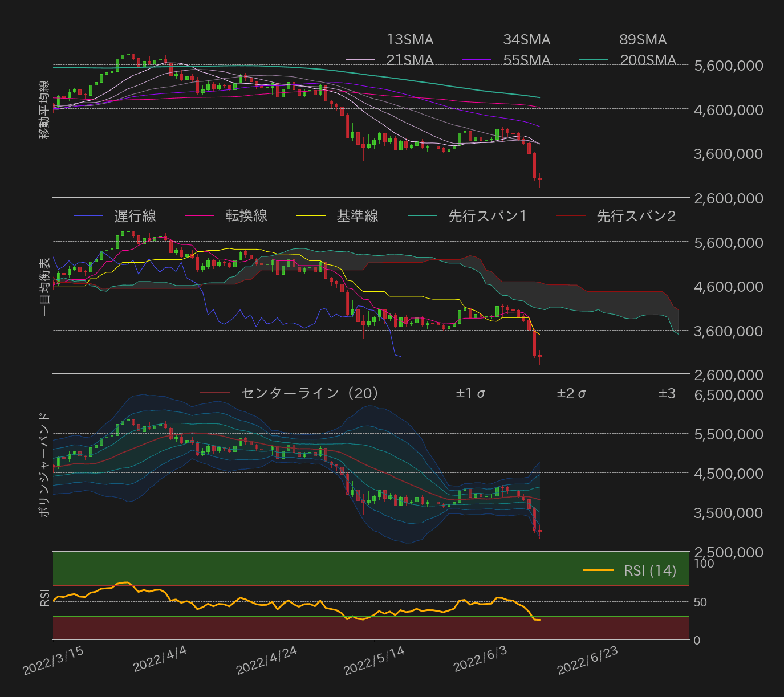Toggle the 21SMA legend entry

(409, 60)
